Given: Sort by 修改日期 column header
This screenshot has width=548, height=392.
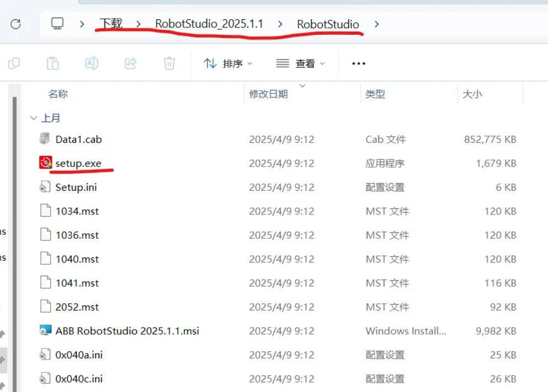Looking at the screenshot, I should click(x=268, y=94).
